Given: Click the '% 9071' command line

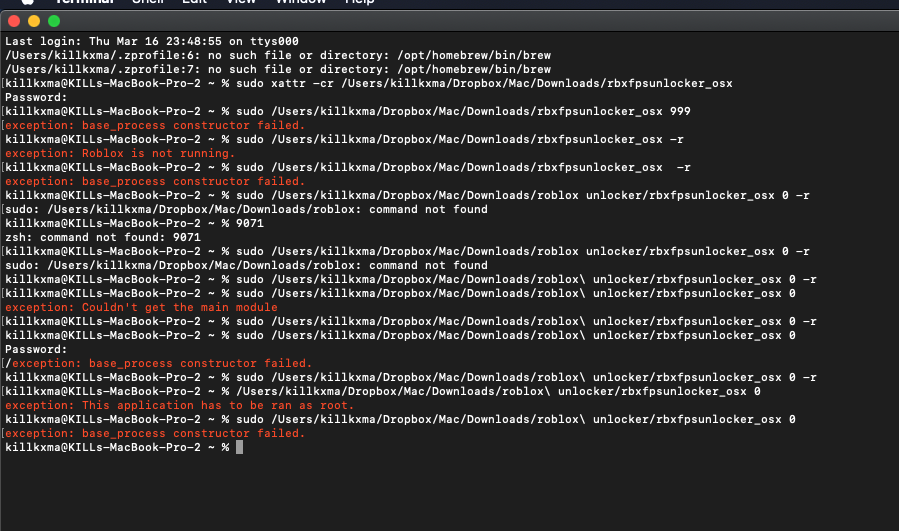Looking at the screenshot, I should (135, 223).
